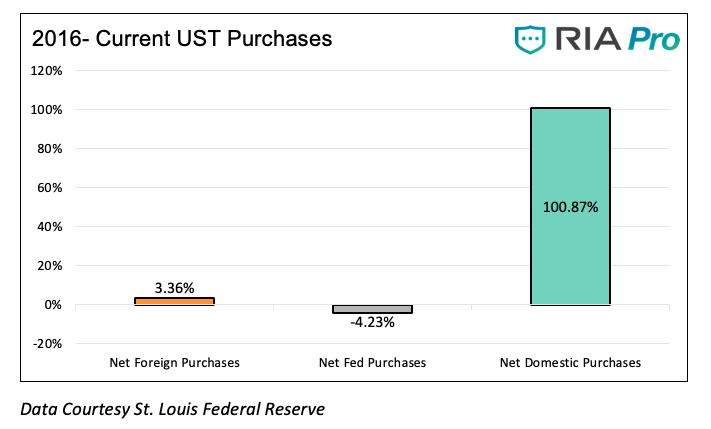Click the Net Foreign Purchases axis label
The width and height of the screenshot is (711, 429).
pyautogui.click(x=174, y=362)
